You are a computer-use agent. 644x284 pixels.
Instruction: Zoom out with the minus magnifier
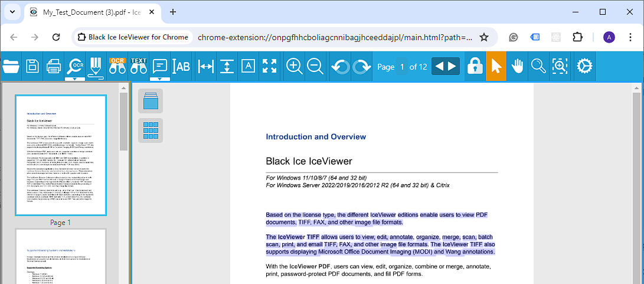(x=315, y=66)
